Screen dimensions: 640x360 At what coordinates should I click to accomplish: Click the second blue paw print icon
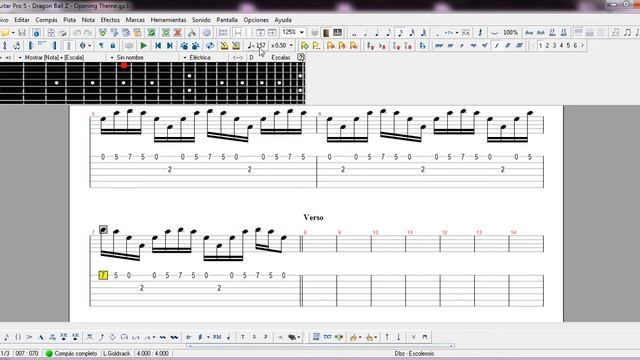[196, 46]
